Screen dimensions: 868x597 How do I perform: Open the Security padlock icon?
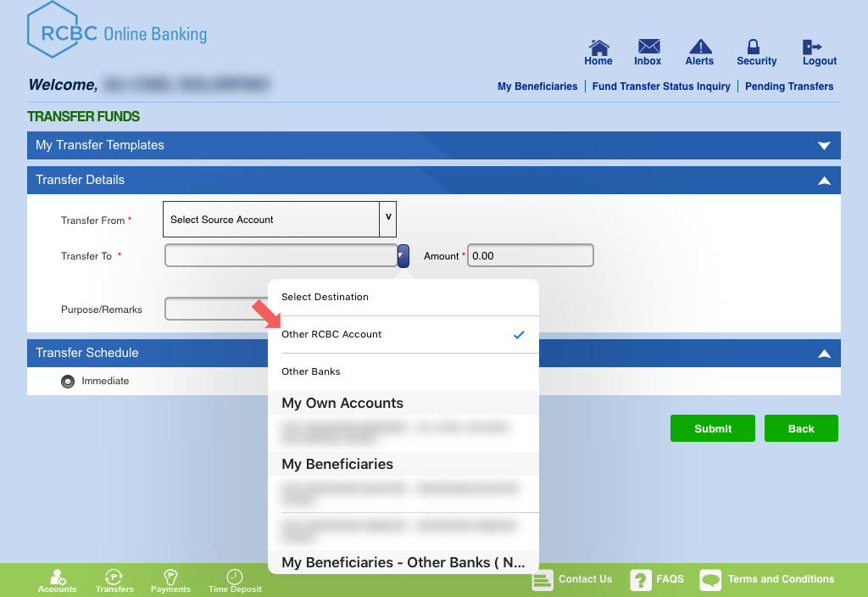[x=754, y=47]
